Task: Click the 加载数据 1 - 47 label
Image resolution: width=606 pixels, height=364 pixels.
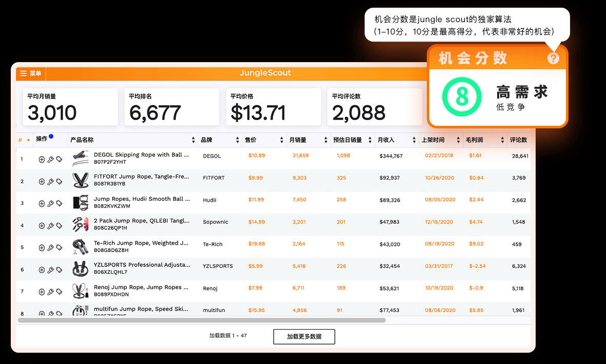Action: point(228,335)
